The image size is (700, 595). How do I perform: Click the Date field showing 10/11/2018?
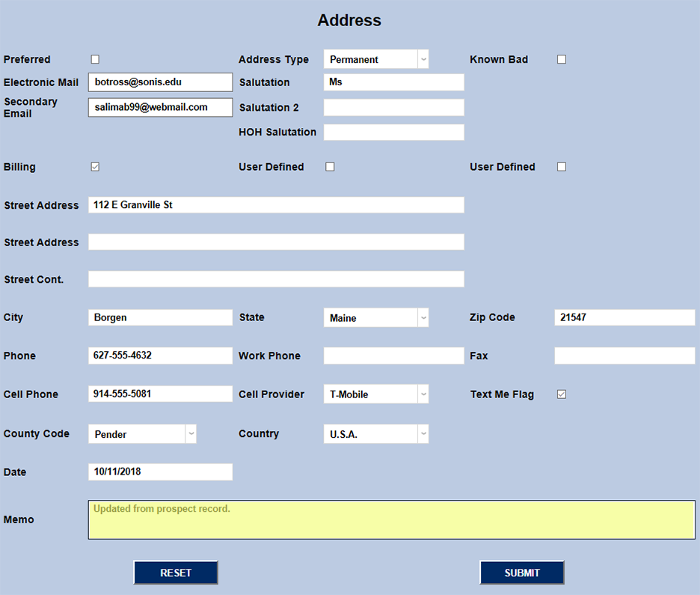[x=159, y=472]
